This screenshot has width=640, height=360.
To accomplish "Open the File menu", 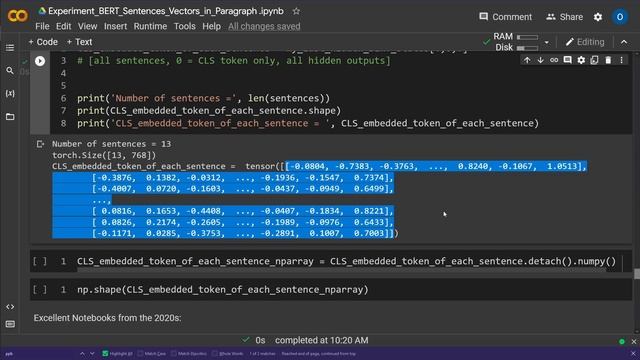I will click(x=42, y=26).
